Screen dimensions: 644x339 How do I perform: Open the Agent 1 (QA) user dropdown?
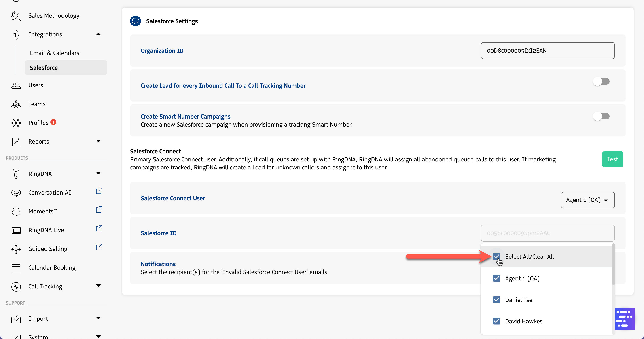point(587,200)
